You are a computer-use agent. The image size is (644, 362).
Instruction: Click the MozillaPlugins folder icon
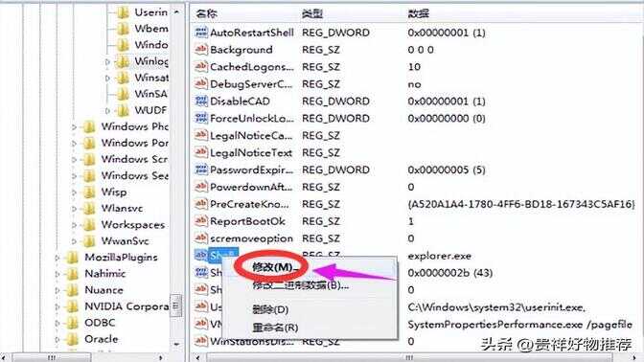[x=72, y=258]
